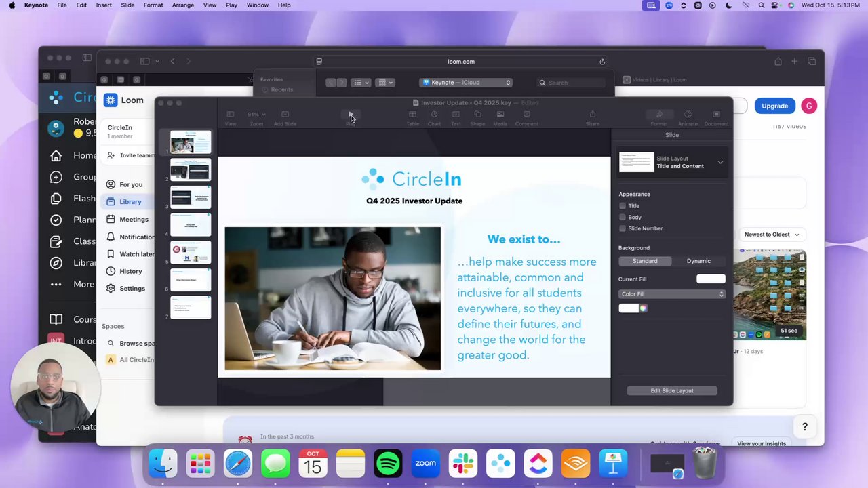Click the Loom help question mark button
Screen dimensions: 868x488
[805, 426]
